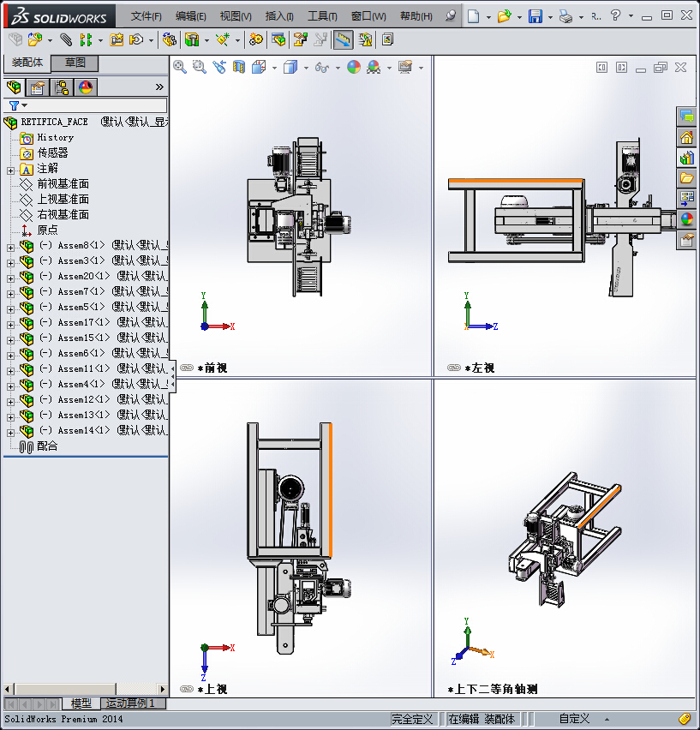Click Show Hidden Components icon
Screen dimensions: 700x730
point(170,39)
